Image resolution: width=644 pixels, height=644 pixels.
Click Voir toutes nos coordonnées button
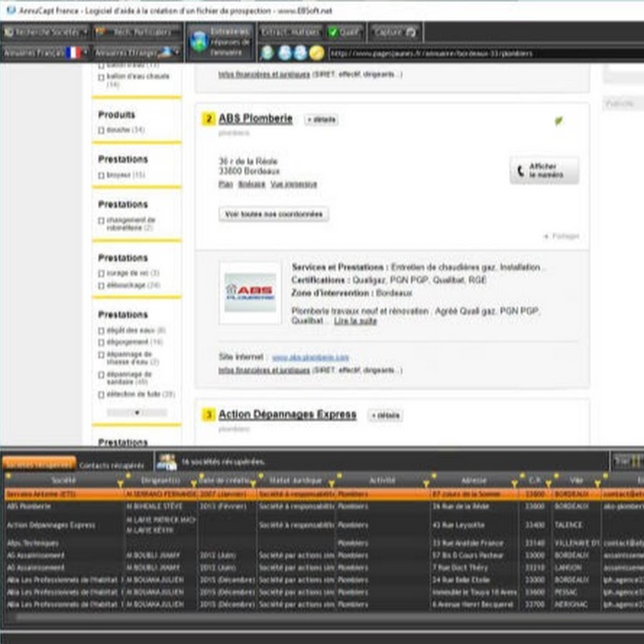(x=273, y=214)
